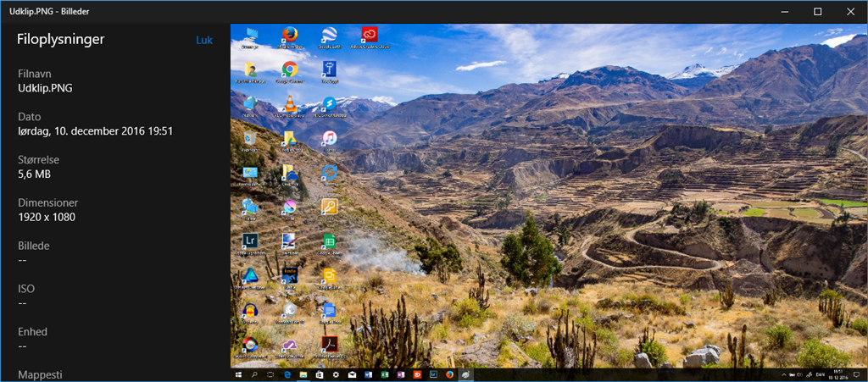This screenshot has height=382, width=868.
Task: Click the blue key-pattern icon beside Google Chrome
Action: [330, 69]
